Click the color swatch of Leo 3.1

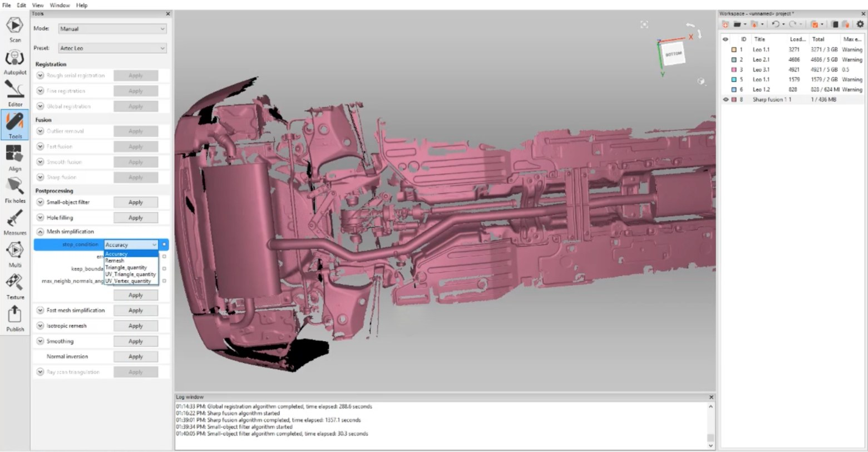click(x=734, y=70)
